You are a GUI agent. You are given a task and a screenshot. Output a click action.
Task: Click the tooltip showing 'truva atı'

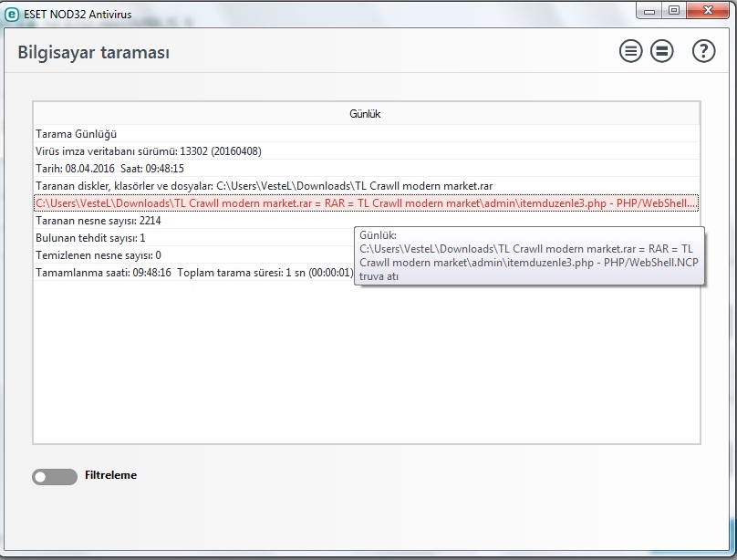pos(529,255)
